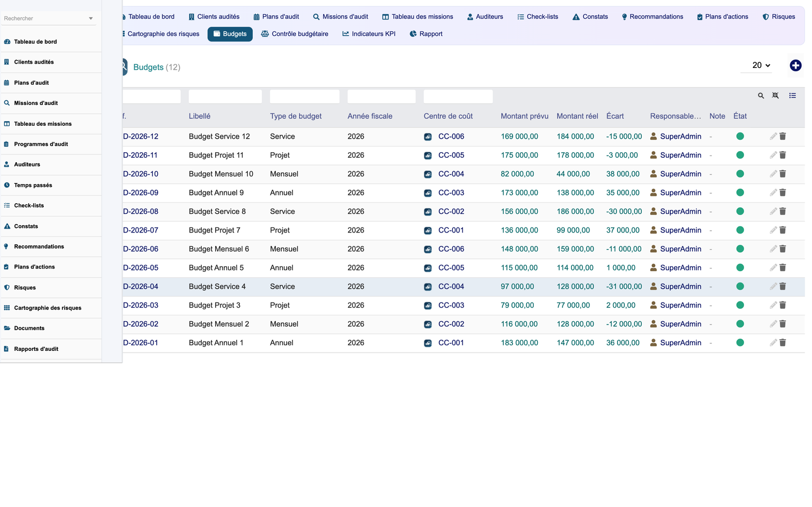The width and height of the screenshot is (812, 507).
Task: Open the list view options icon
Action: point(792,95)
